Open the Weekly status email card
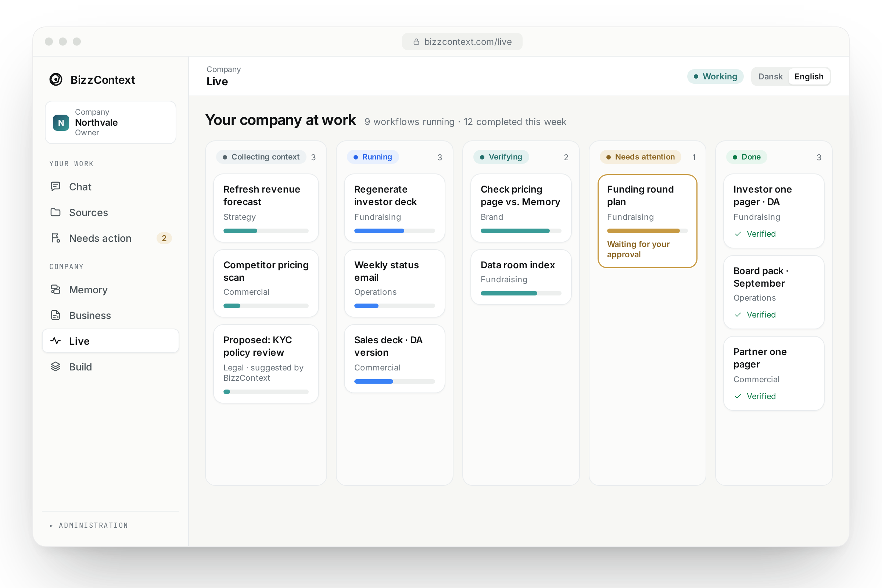This screenshot has width=882, height=588. pos(394,283)
